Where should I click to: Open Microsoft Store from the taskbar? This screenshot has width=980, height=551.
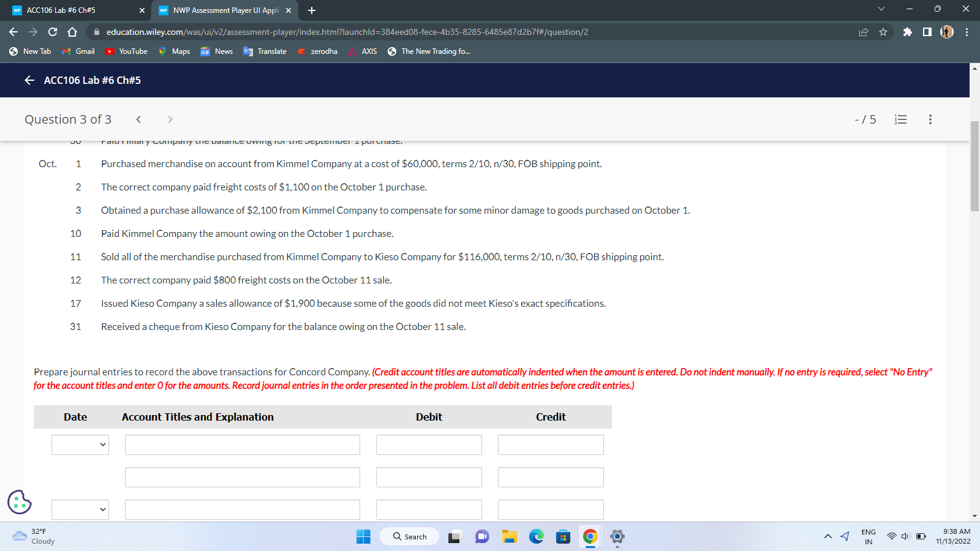point(562,536)
